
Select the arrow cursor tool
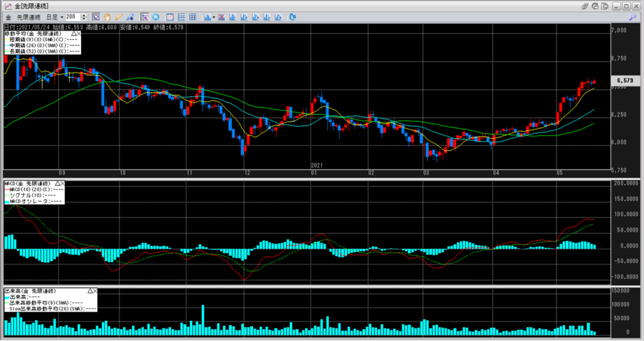coord(96,16)
